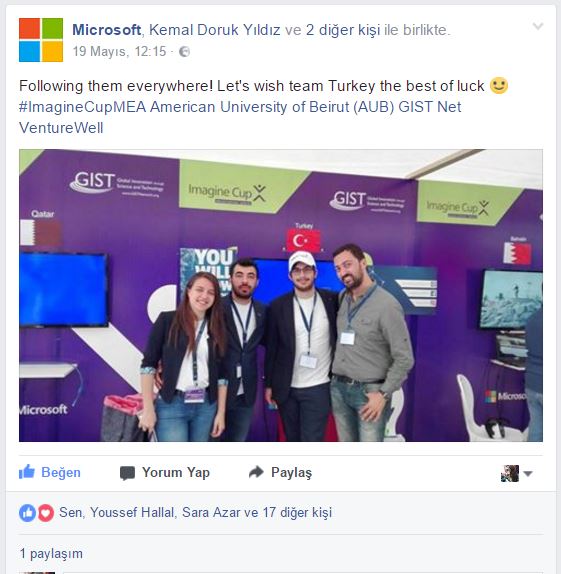View the Imagine Cup team photo
Image resolution: width=561 pixels, height=574 pixels.
(x=281, y=295)
